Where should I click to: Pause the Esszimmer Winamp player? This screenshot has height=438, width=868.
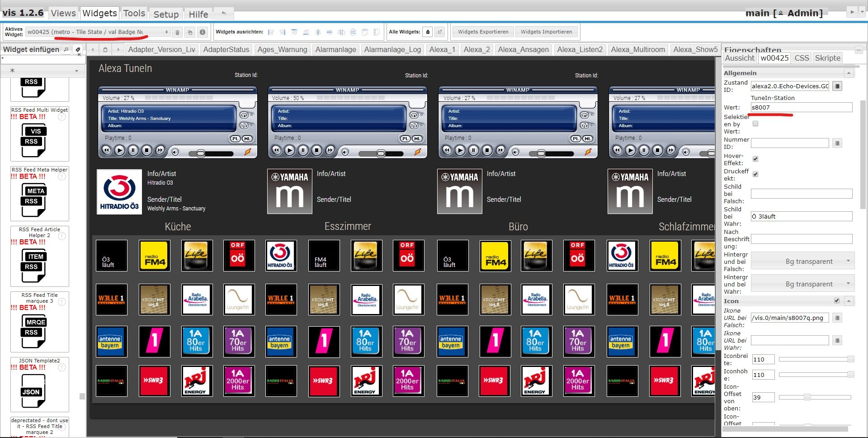303,150
